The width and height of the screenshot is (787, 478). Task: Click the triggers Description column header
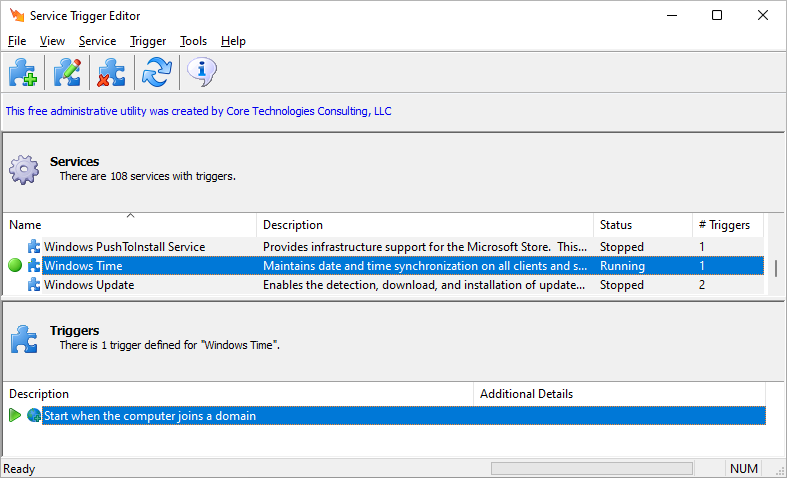238,394
